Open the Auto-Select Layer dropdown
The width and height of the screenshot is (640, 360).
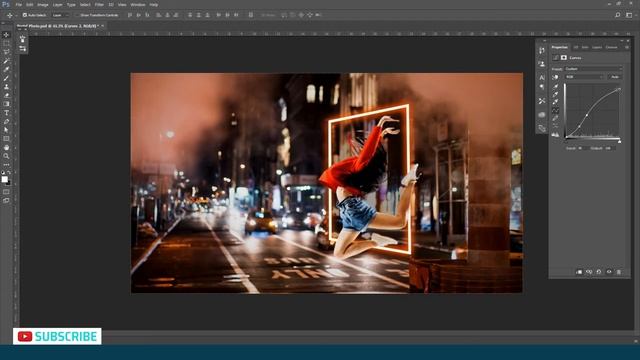(x=60, y=15)
